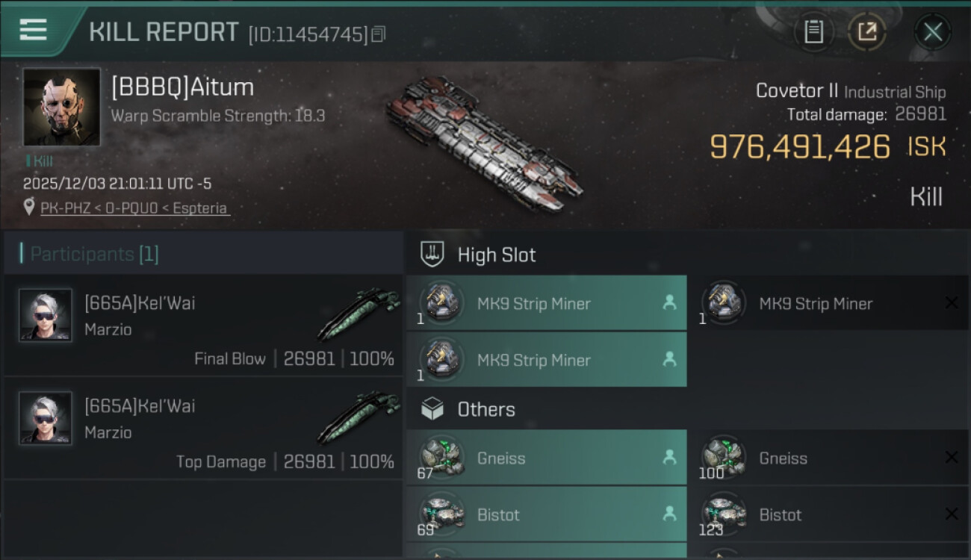The image size is (971, 560).
Task: Open the clipboard notes icon
Action: coord(813,32)
